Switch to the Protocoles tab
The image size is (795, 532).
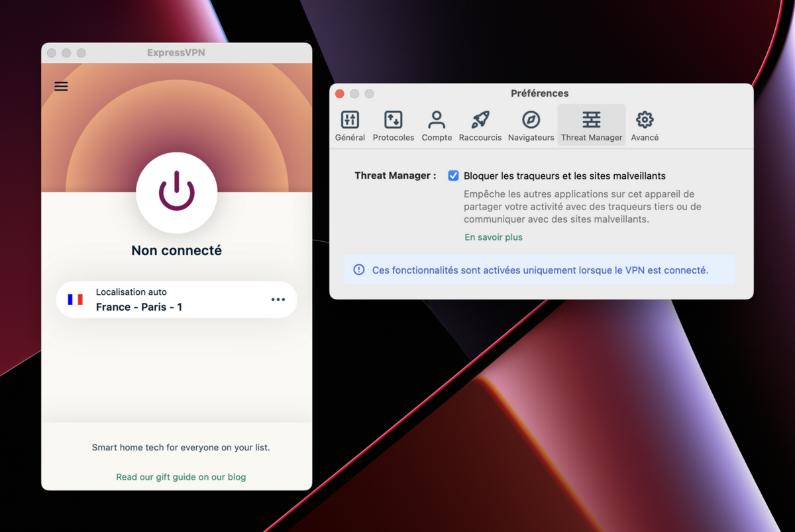point(394,125)
